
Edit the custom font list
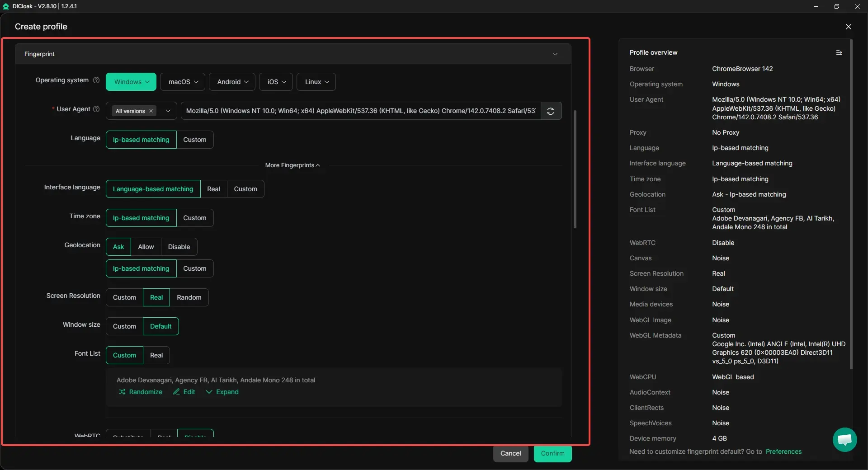click(184, 392)
